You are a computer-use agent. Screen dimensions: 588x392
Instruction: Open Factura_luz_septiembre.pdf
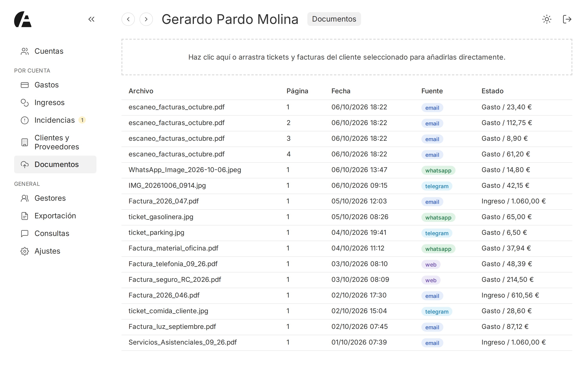point(347,327)
